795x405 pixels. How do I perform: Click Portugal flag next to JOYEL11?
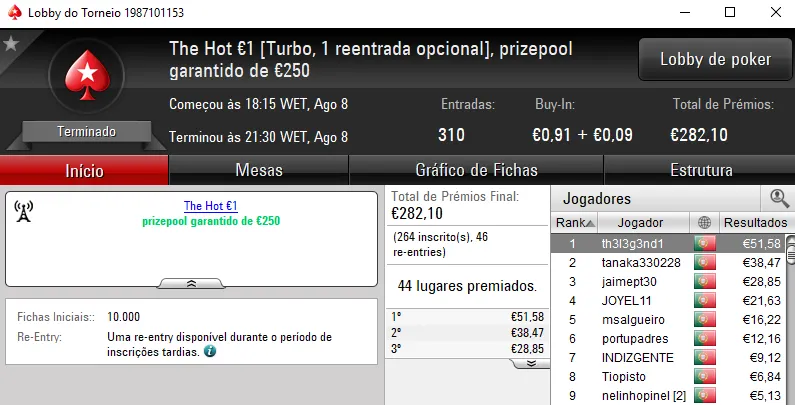coord(705,300)
